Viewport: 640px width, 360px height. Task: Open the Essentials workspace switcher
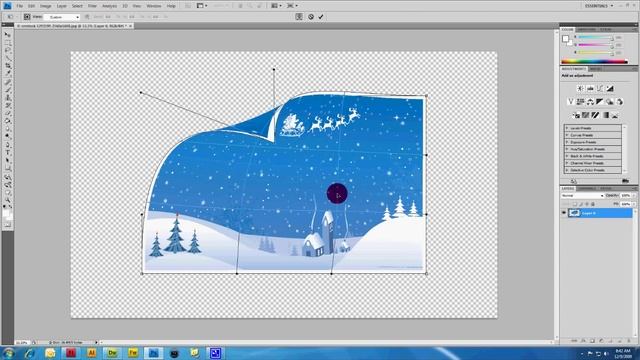[599, 6]
